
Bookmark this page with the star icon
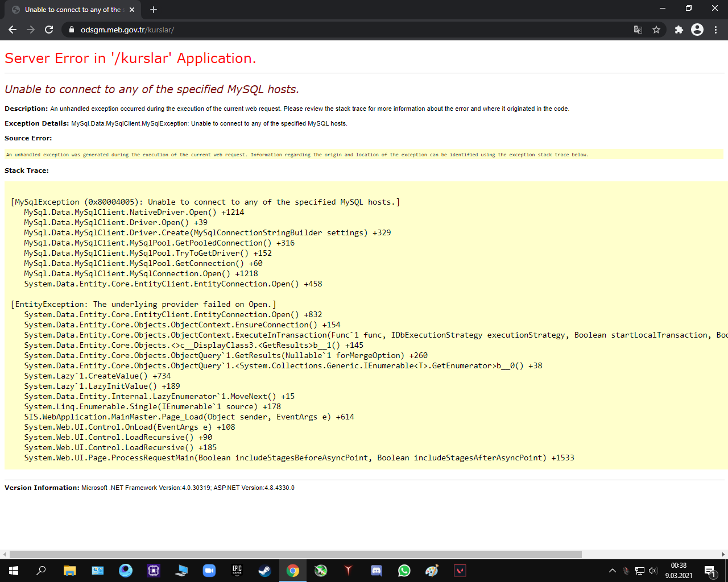pos(656,30)
